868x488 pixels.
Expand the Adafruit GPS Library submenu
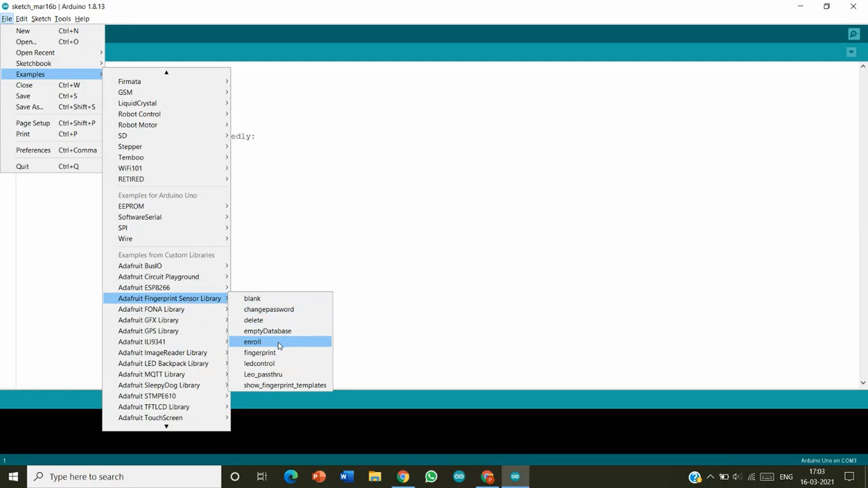(x=148, y=331)
